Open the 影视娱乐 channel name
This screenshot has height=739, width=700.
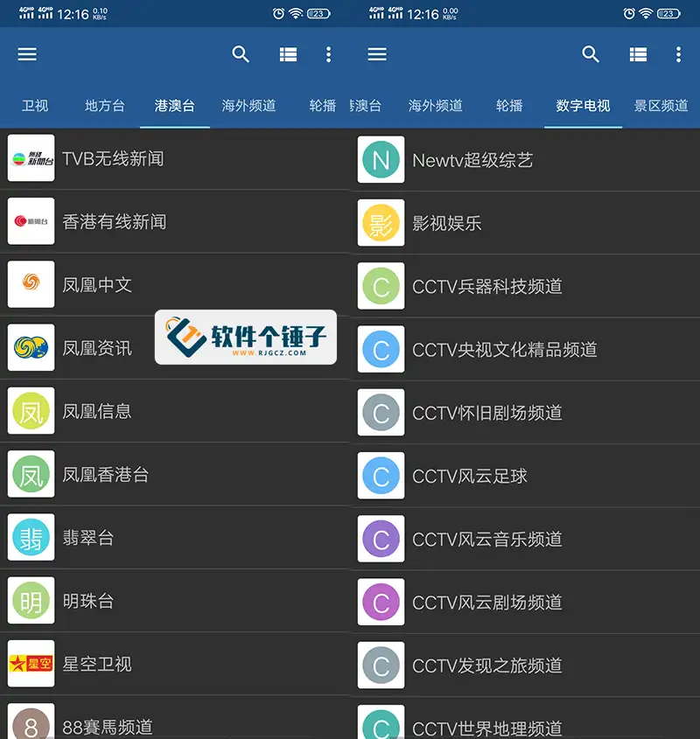coord(447,223)
